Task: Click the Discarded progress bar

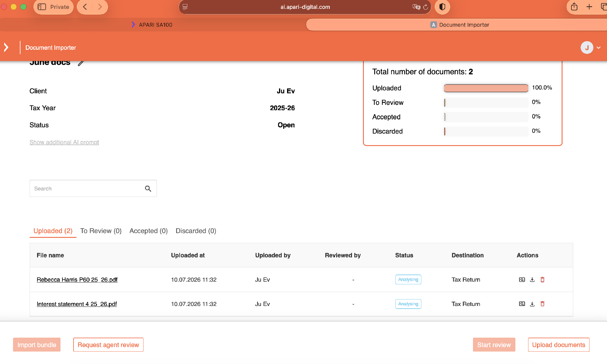Action: coord(486,131)
